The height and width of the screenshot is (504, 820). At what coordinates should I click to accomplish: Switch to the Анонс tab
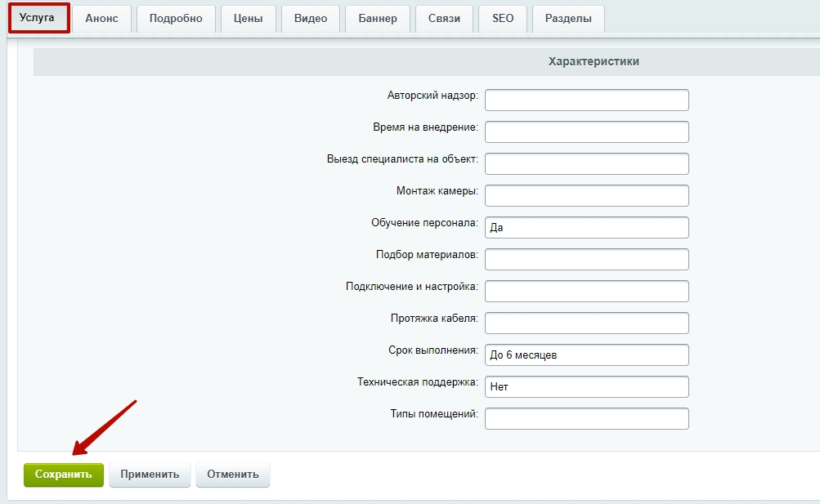[x=101, y=19]
